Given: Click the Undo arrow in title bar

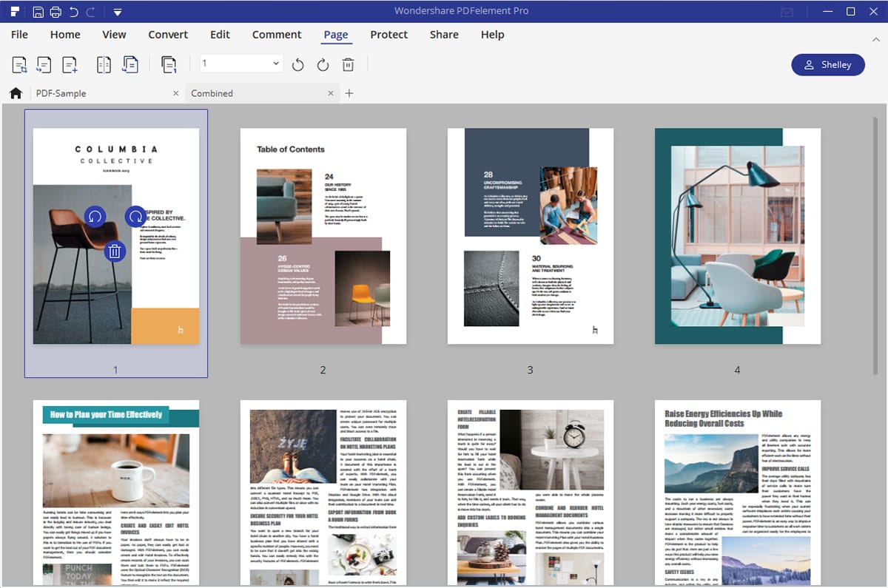Looking at the screenshot, I should 73,12.
